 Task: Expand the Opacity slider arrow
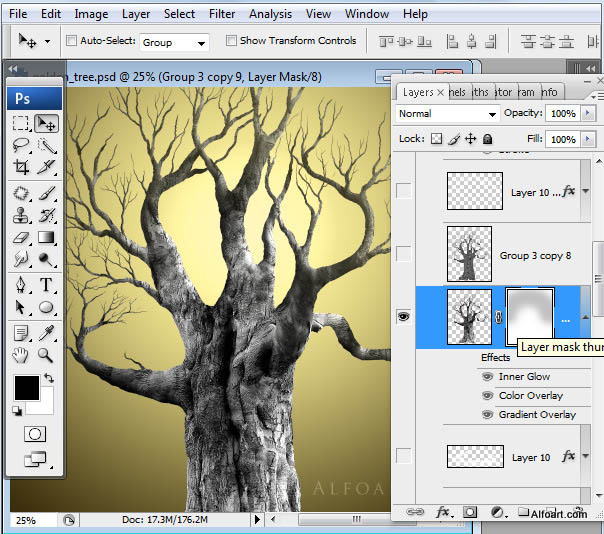585,114
